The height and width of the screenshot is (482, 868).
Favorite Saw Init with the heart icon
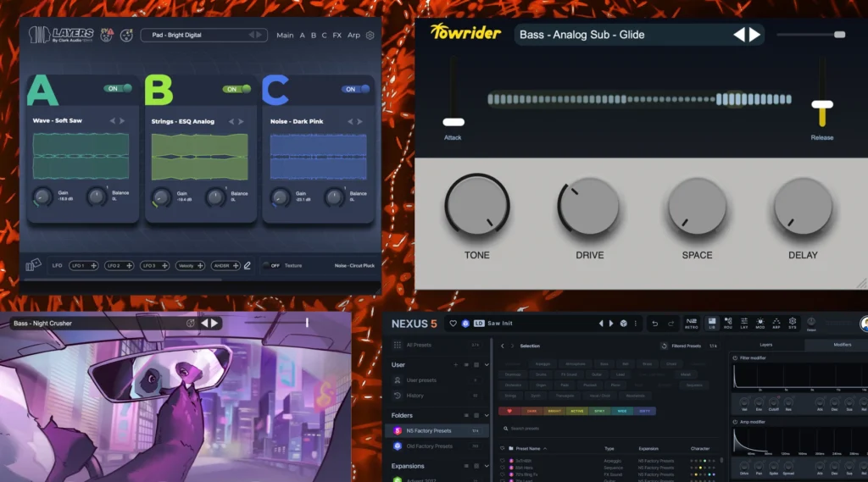point(453,324)
